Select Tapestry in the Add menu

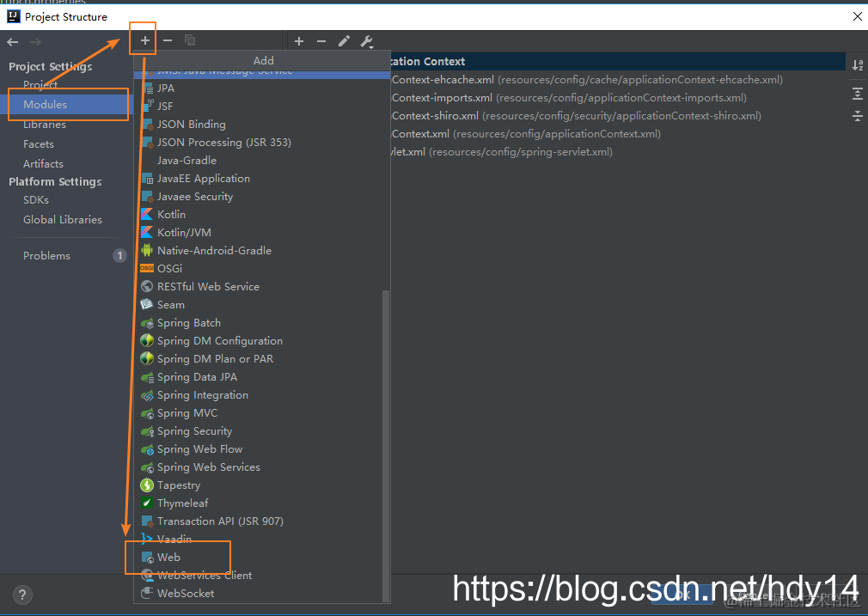click(x=259, y=485)
